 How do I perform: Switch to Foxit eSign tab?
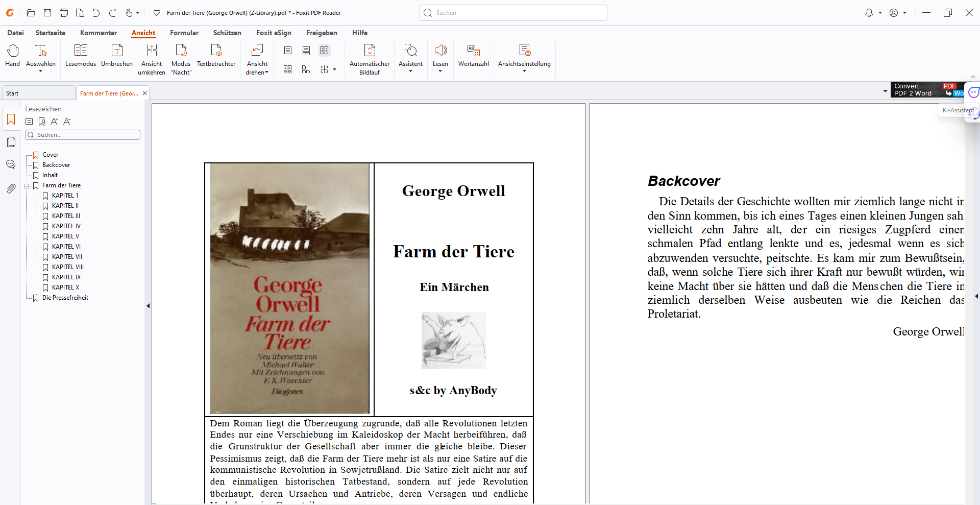[274, 33]
